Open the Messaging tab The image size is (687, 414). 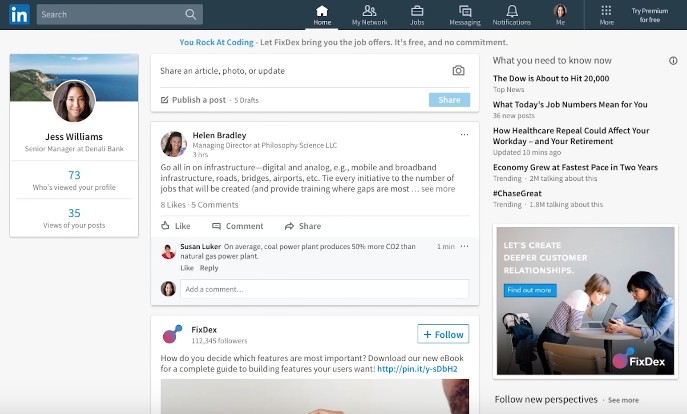[x=465, y=15]
